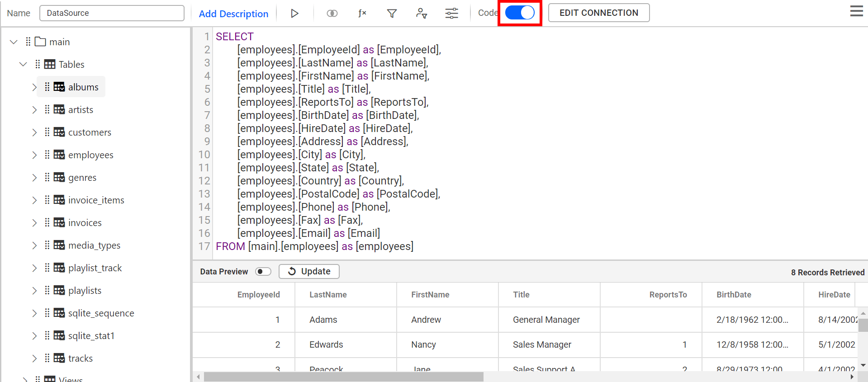This screenshot has height=382, width=868.
Task: Expand the tracks table node
Action: click(34, 358)
